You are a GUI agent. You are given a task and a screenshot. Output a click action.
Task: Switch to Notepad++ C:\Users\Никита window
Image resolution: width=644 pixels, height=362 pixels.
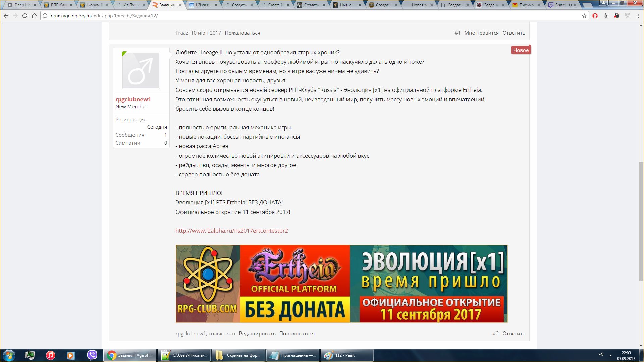click(x=184, y=355)
